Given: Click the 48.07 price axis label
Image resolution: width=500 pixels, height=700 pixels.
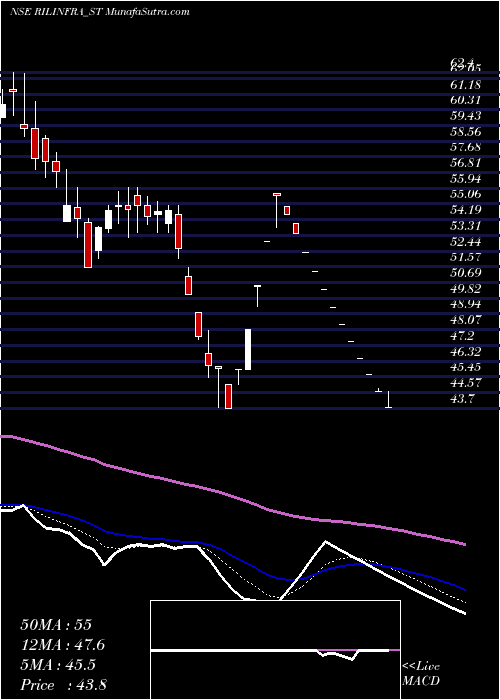Looking at the screenshot, I should (466, 320).
